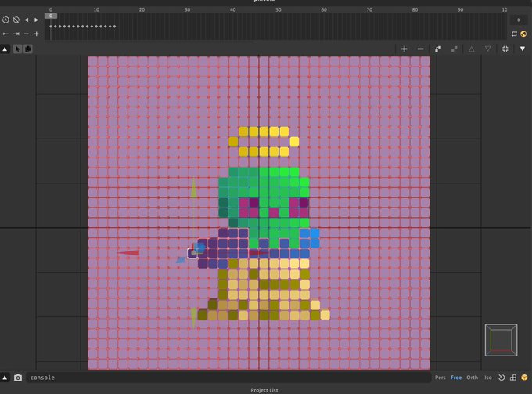
Task: Click the console input field
Action: (x=228, y=378)
